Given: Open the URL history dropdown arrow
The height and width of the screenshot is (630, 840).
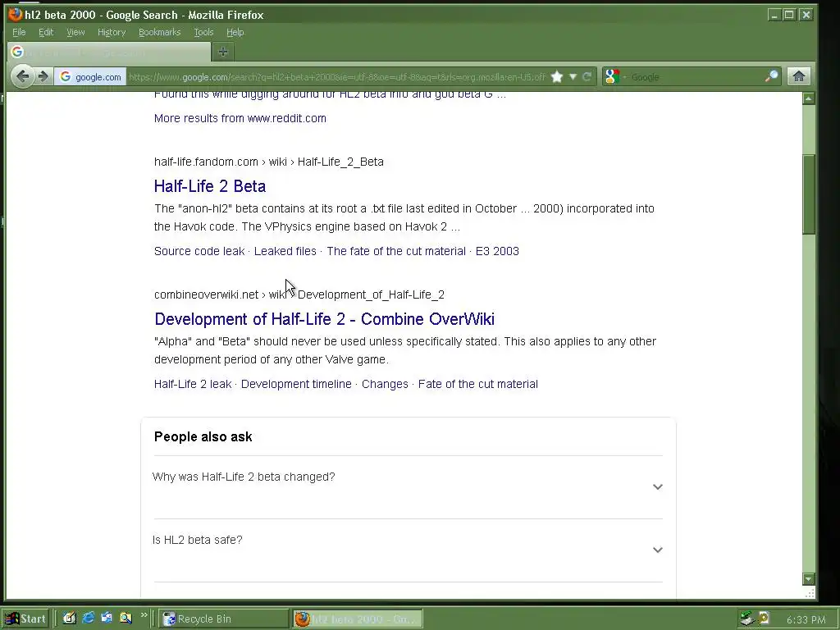Looking at the screenshot, I should [x=573, y=76].
